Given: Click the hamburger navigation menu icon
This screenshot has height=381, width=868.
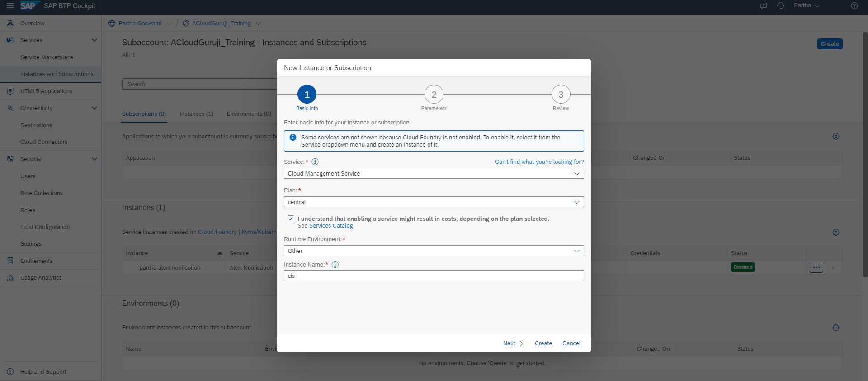Looking at the screenshot, I should click(10, 6).
